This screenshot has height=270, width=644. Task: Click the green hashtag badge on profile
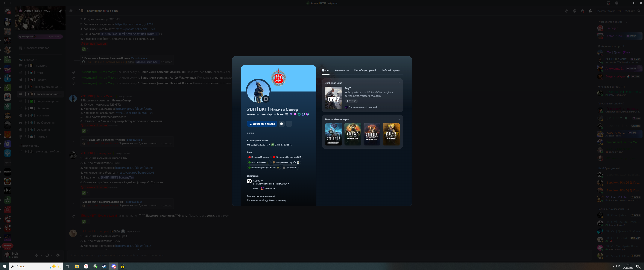click(299, 114)
